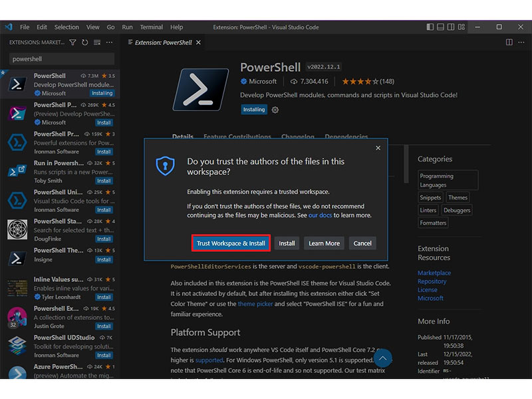Click the Run in Powershell extension icon
The width and height of the screenshot is (532, 399).
(17, 171)
